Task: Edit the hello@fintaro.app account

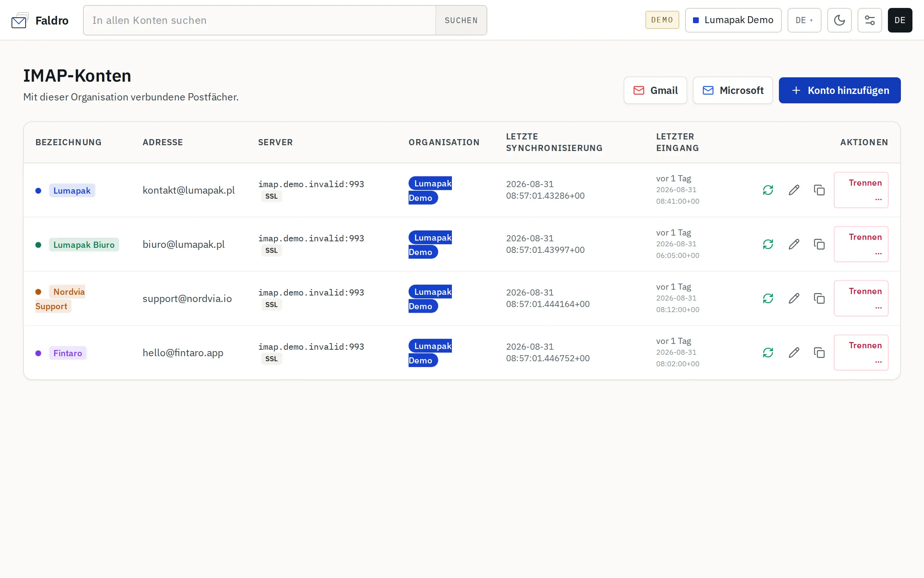Action: [794, 353]
